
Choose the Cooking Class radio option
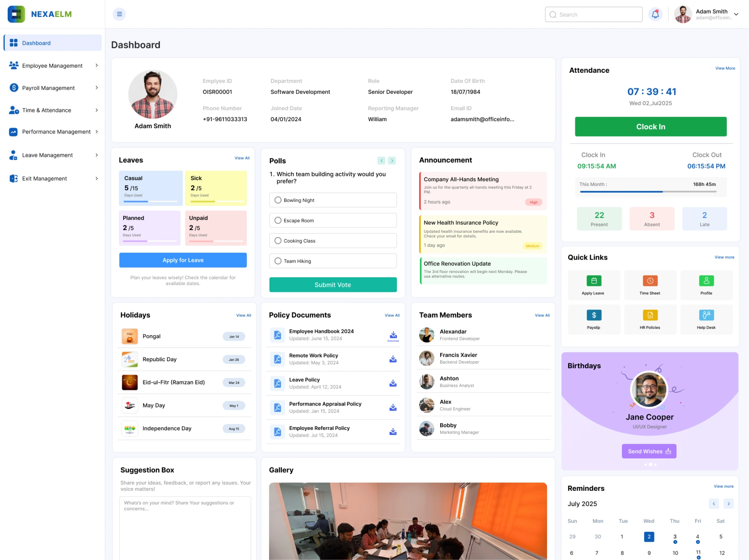coord(278,241)
